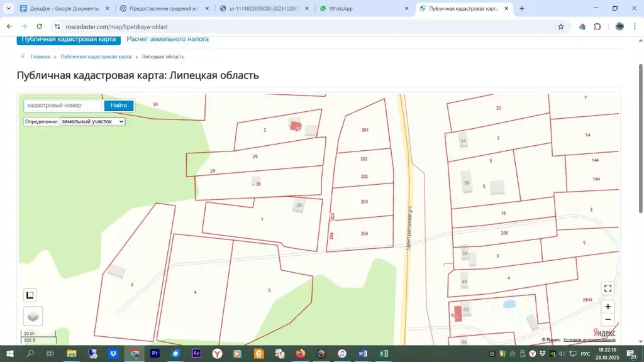
Task: Open the 'земельный участок' dropdown
Action: 92,121
